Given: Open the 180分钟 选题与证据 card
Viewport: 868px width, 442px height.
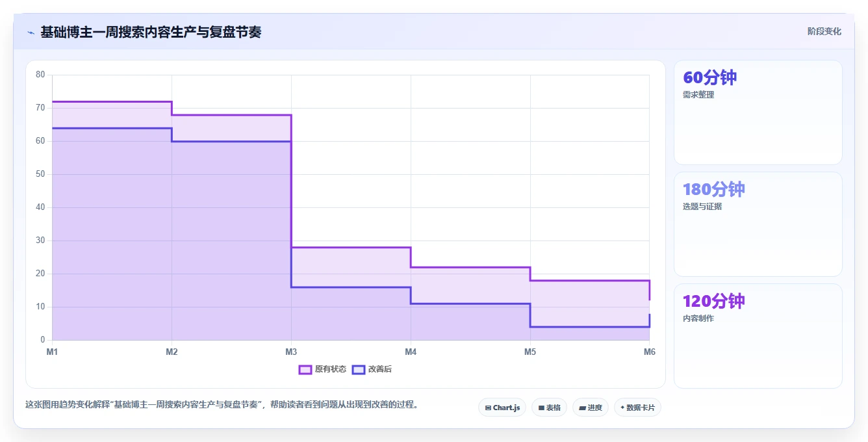Looking at the screenshot, I should 758,224.
